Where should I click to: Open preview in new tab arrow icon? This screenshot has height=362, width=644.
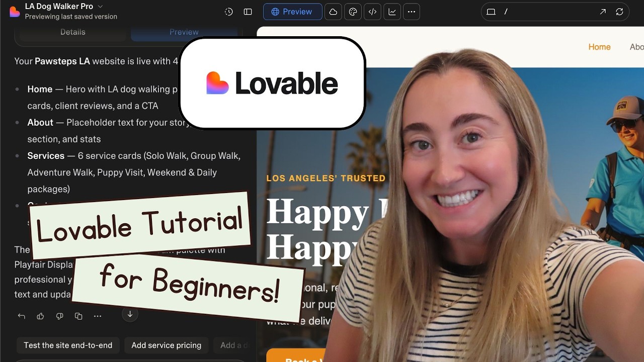click(603, 12)
